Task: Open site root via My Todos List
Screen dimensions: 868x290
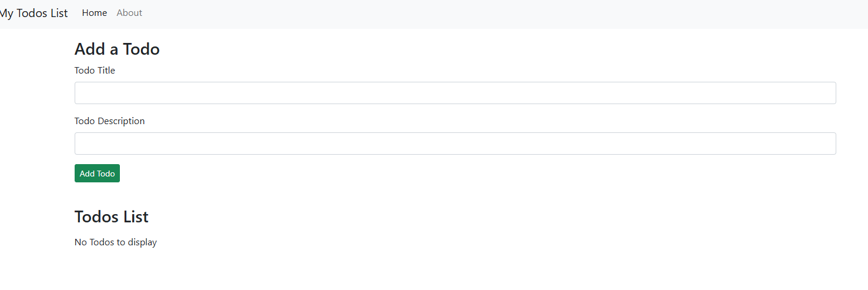Action: pyautogui.click(x=33, y=13)
